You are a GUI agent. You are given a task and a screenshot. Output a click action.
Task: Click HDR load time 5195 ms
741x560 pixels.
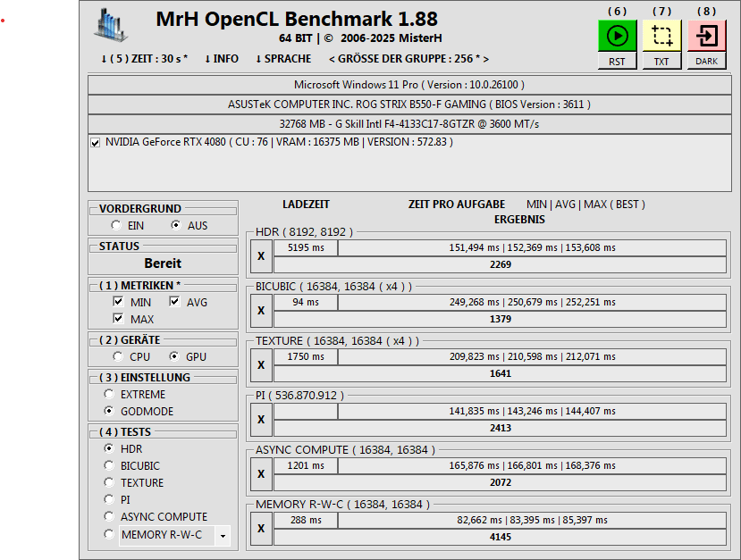coord(306,248)
